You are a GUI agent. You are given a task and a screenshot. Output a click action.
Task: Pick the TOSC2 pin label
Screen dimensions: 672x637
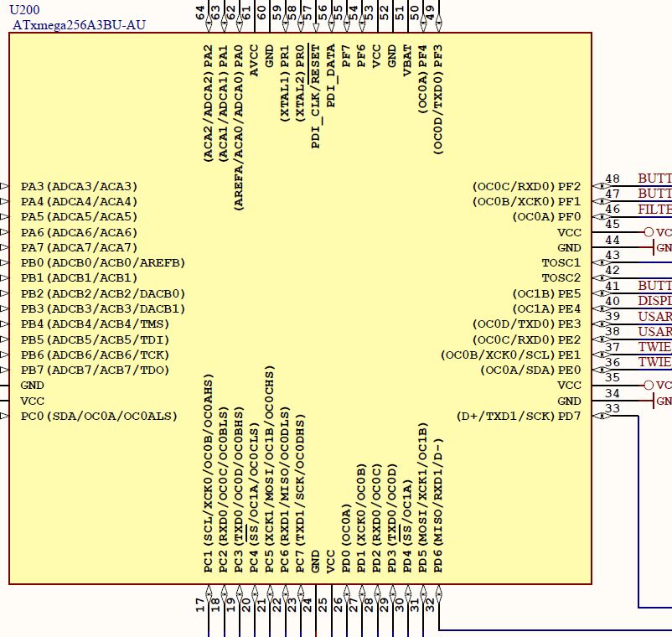click(x=561, y=277)
